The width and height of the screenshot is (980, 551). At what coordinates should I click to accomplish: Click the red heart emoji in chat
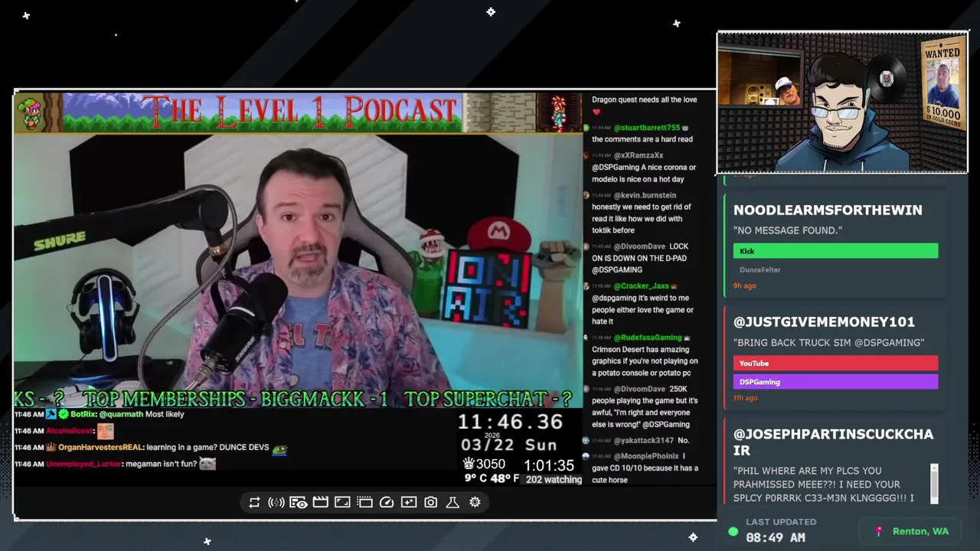596,112
